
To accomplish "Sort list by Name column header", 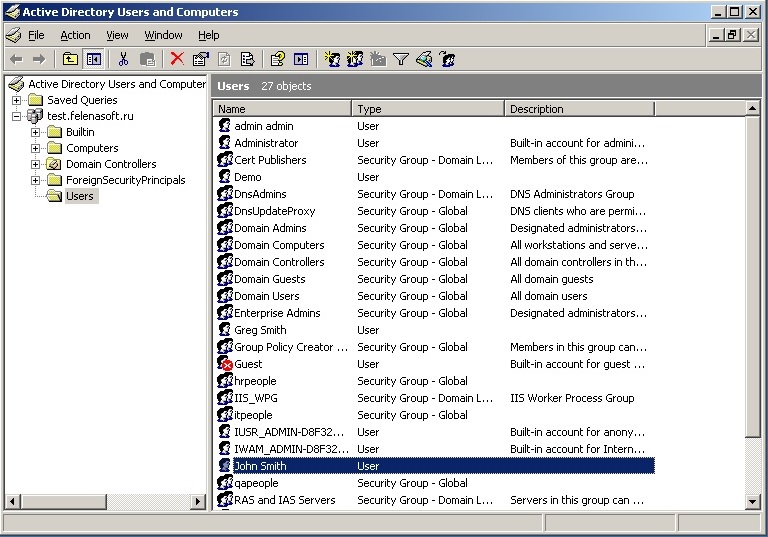I will pyautogui.click(x=282, y=109).
